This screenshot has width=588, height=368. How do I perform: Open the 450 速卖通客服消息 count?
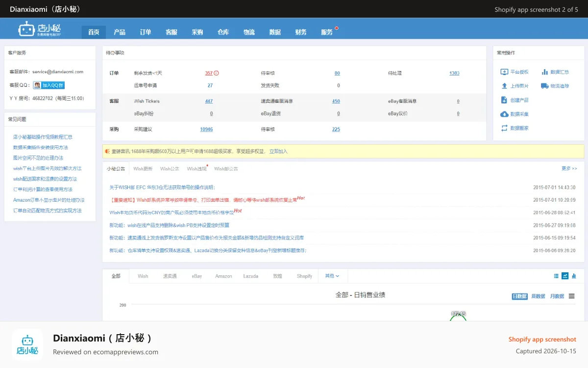tap(336, 101)
